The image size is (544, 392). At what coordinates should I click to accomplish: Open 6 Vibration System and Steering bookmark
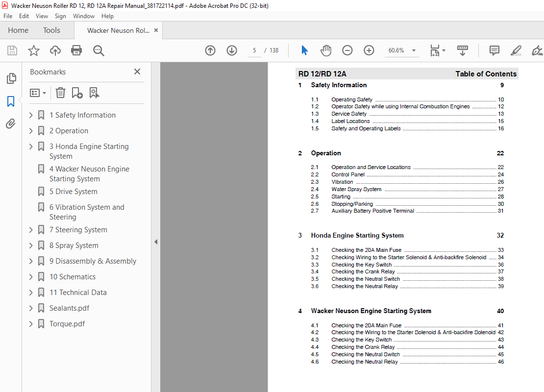point(87,212)
